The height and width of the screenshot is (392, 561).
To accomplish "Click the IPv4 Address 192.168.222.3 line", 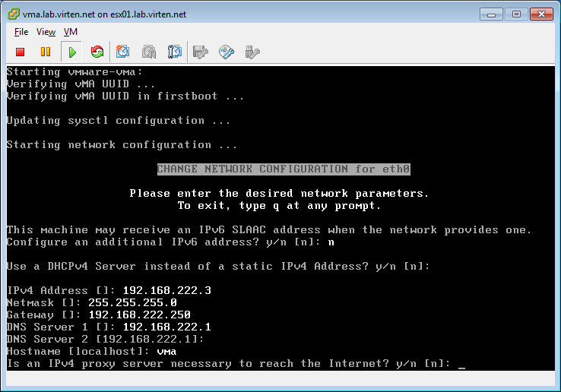I will pyautogui.click(x=109, y=290).
